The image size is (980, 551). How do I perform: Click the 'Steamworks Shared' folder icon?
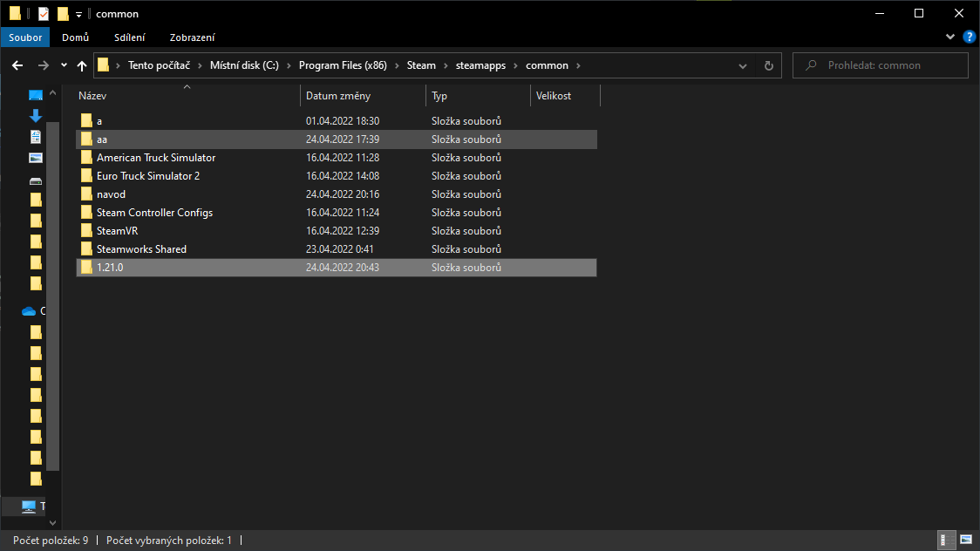click(x=86, y=248)
